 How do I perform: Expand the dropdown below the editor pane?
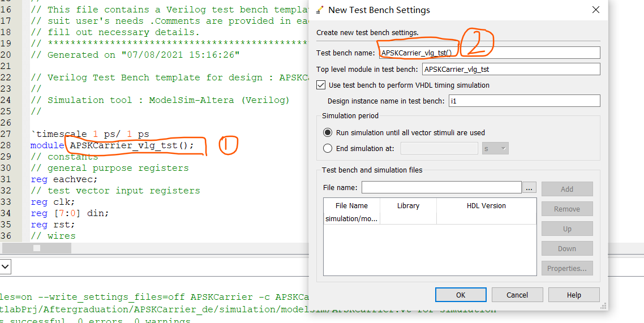click(5, 266)
